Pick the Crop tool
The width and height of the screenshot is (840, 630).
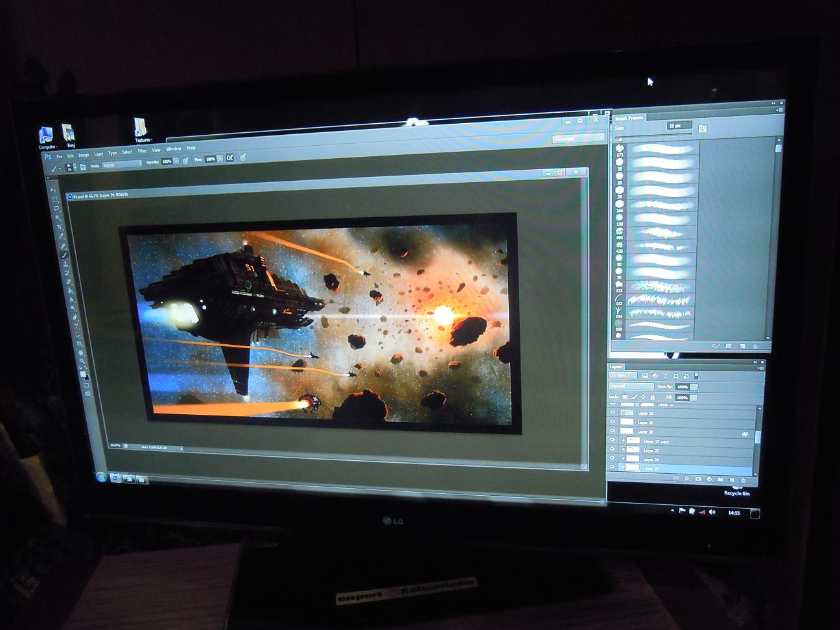[60, 227]
